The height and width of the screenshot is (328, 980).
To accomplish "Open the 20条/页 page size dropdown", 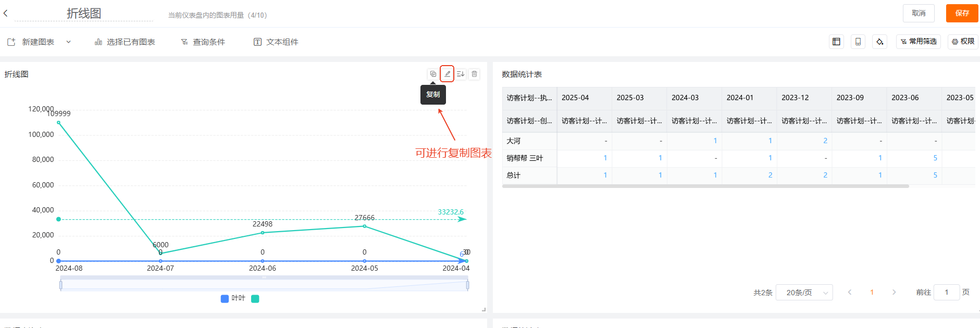I will 804,293.
